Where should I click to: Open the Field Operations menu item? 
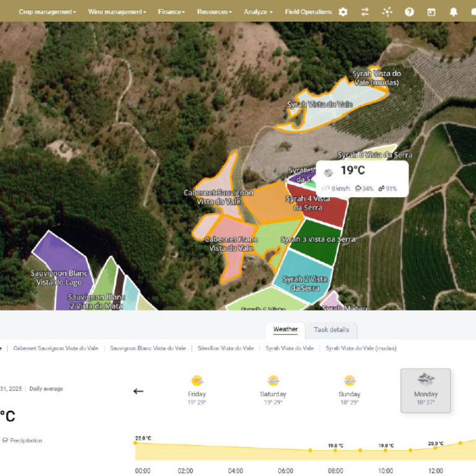308,12
